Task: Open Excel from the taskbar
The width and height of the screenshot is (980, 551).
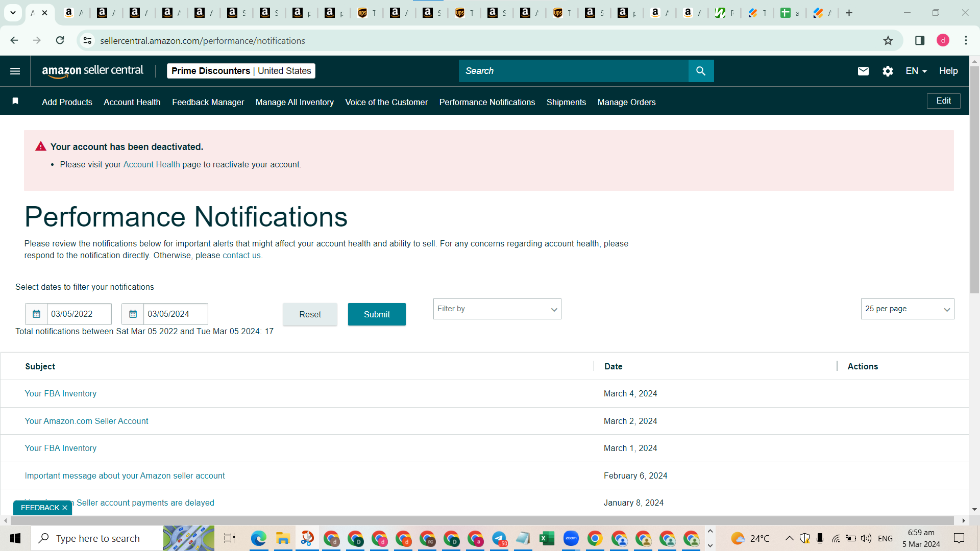Action: click(547, 538)
